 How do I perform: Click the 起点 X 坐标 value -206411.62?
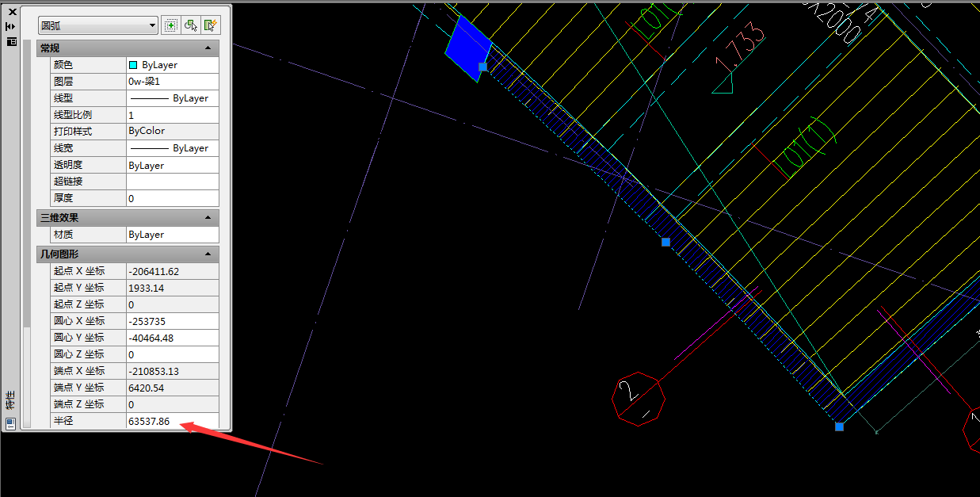tap(172, 271)
